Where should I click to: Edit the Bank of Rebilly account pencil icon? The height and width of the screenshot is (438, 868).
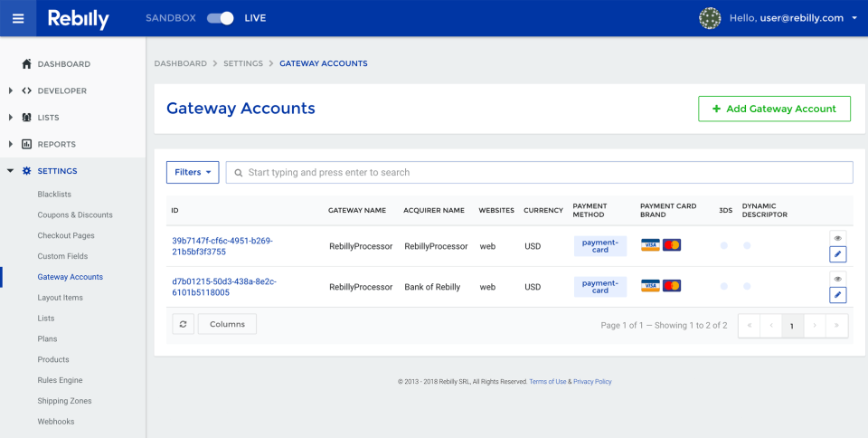838,295
